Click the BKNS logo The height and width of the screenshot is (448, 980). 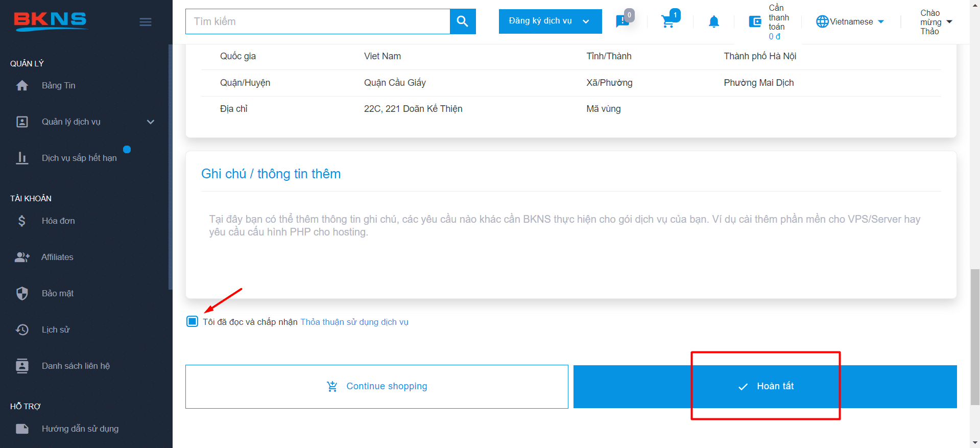tap(50, 21)
